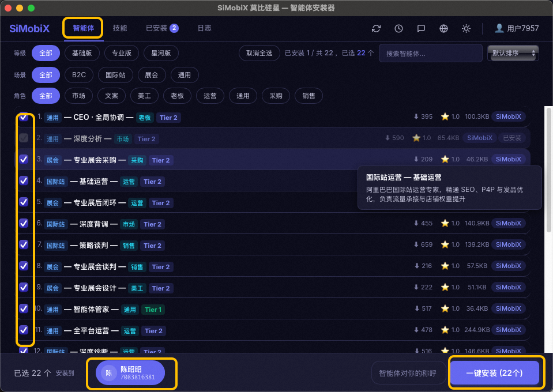Uncheck the 专业展会采购 row checkbox
Viewport: 553px width, 392px height.
click(x=24, y=159)
